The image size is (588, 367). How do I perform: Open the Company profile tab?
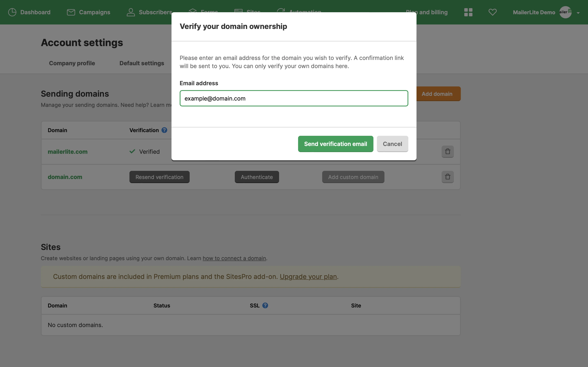(72, 63)
